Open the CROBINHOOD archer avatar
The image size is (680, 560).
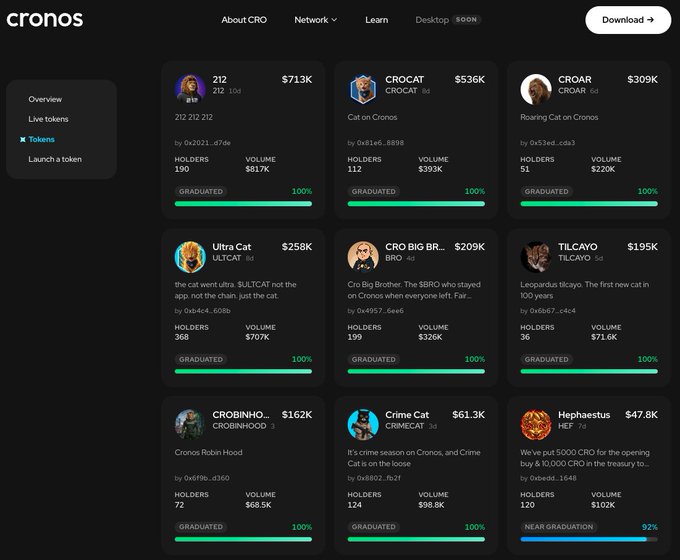click(190, 425)
